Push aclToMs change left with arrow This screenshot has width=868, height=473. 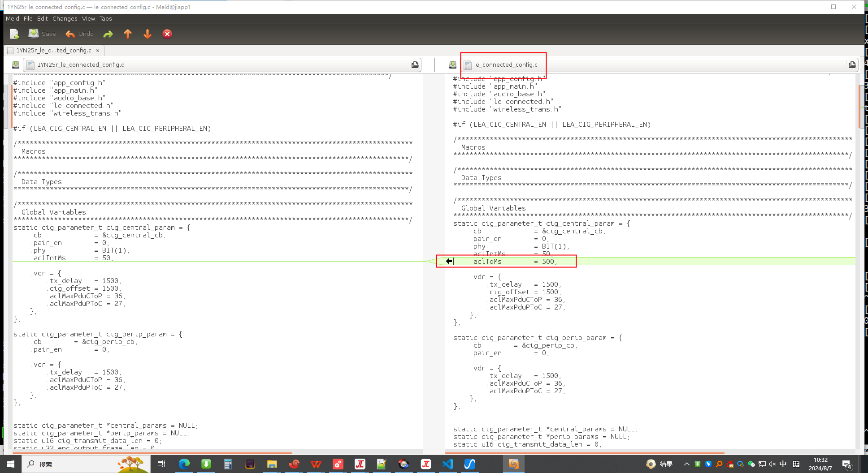tap(449, 261)
